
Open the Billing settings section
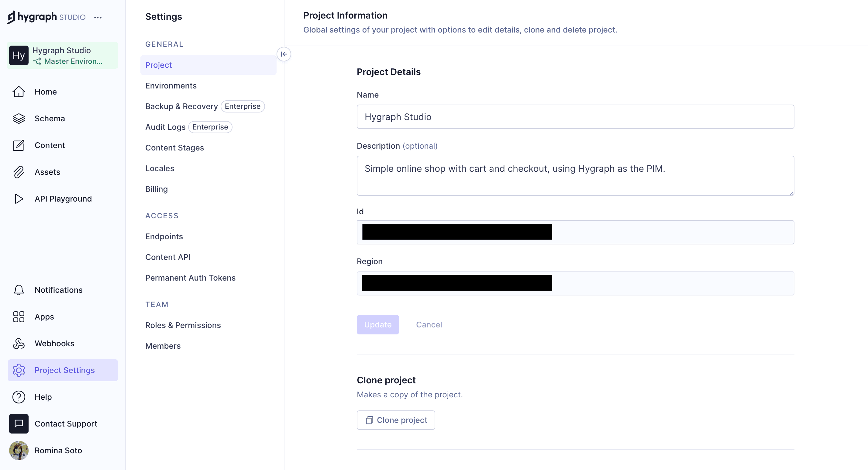click(156, 189)
